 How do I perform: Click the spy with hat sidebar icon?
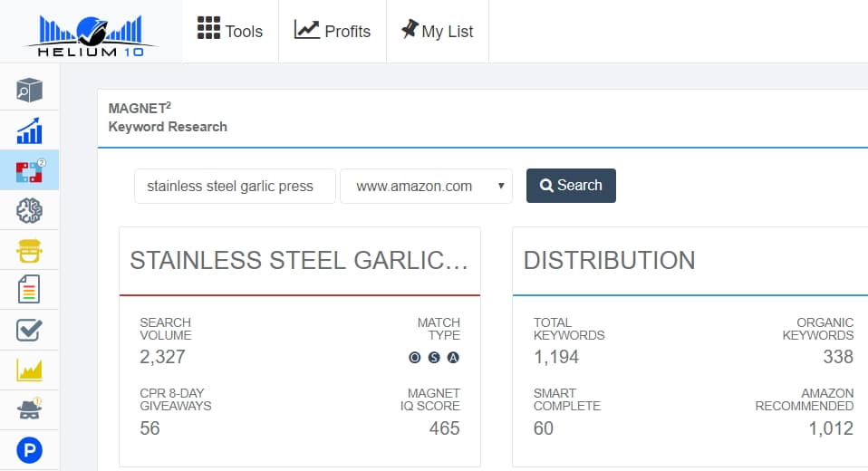[29, 409]
